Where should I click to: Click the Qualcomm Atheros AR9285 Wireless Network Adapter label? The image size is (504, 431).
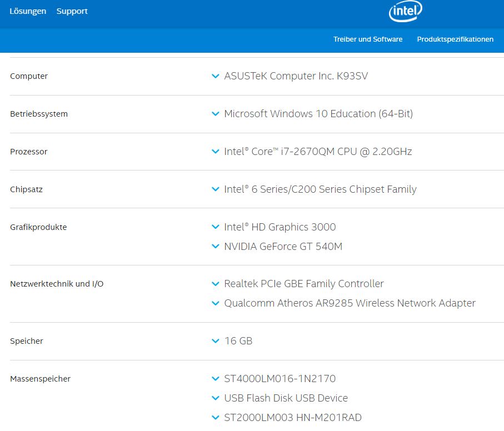point(350,303)
